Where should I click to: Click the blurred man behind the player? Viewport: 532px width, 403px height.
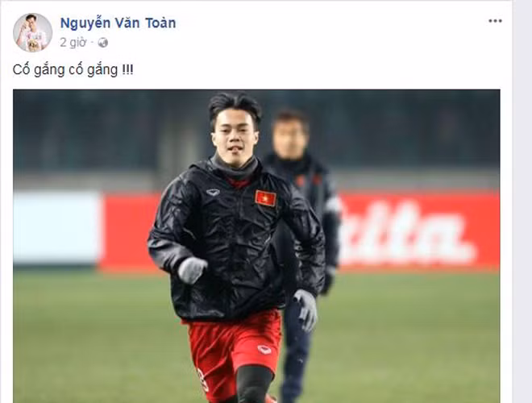(x=307, y=238)
